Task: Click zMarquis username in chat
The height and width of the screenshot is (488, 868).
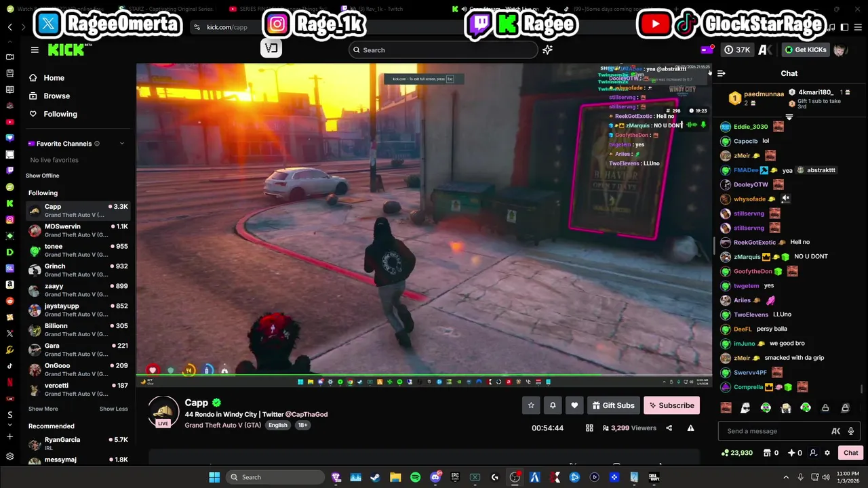Action: (747, 257)
